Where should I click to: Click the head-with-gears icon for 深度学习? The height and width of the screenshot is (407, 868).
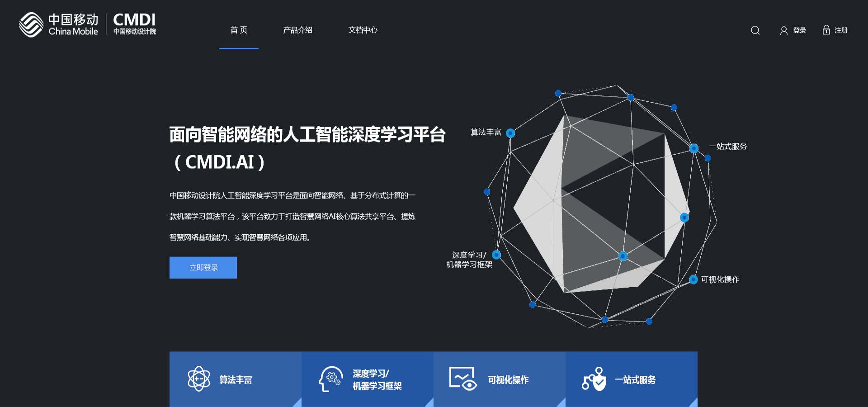pyautogui.click(x=330, y=379)
